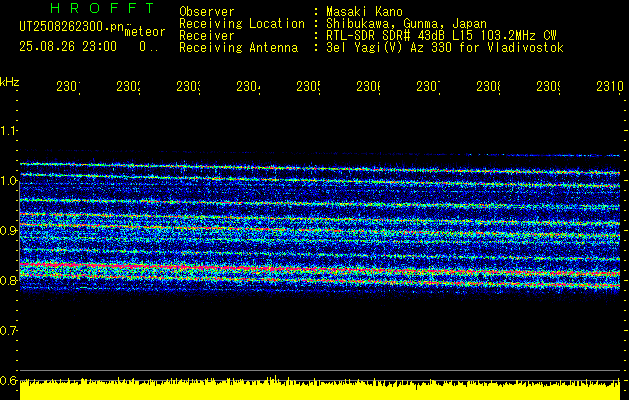
Task: Click the 0.9 kHz frequency label
Action: tap(9, 231)
